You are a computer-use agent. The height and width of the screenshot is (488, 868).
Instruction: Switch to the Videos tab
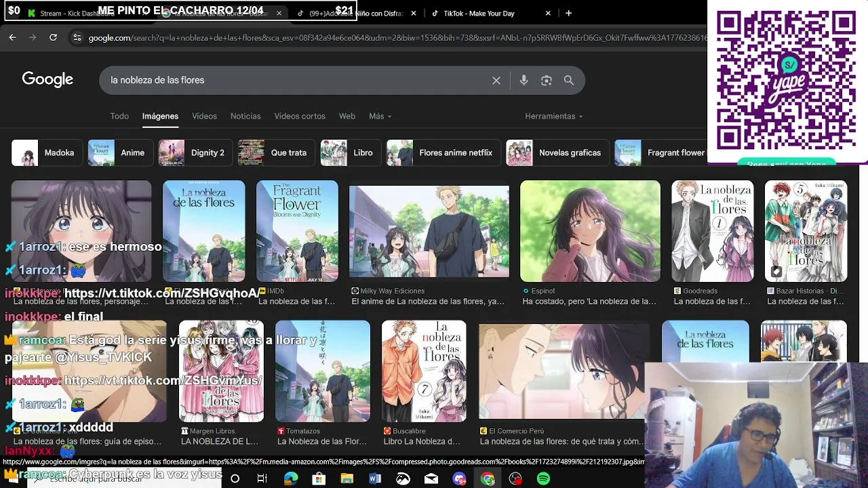click(x=204, y=116)
